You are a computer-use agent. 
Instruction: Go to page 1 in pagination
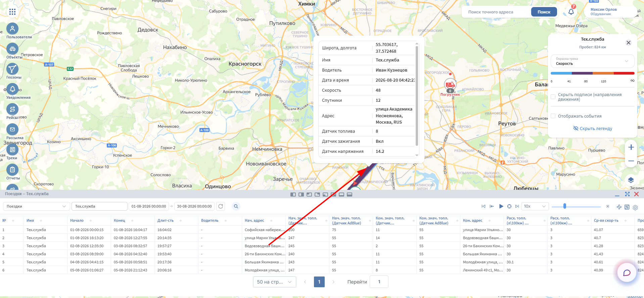pos(319,282)
